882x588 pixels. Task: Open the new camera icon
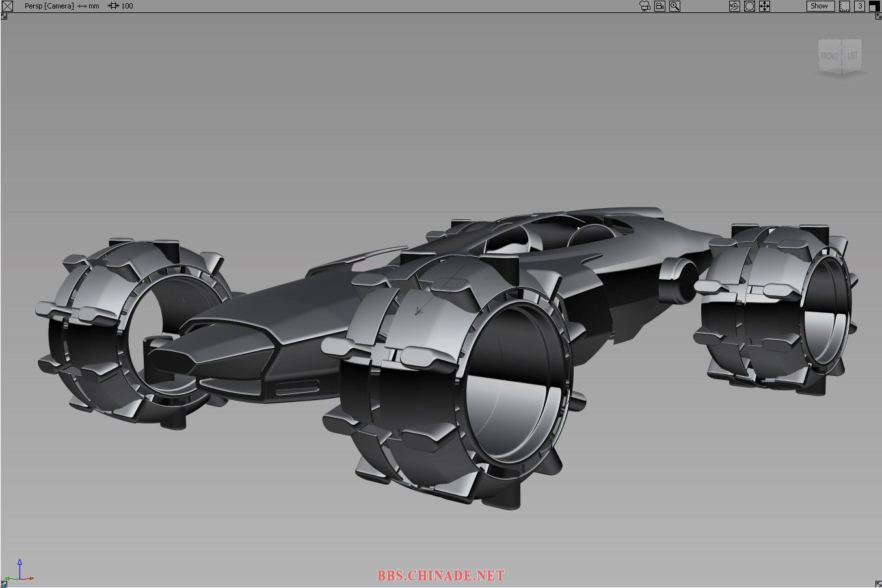(x=645, y=6)
